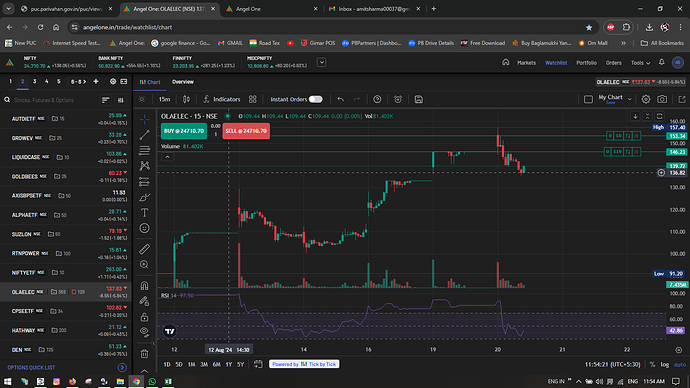Save chart layout using floppy icon
The width and height of the screenshot is (690, 388).
(x=418, y=99)
